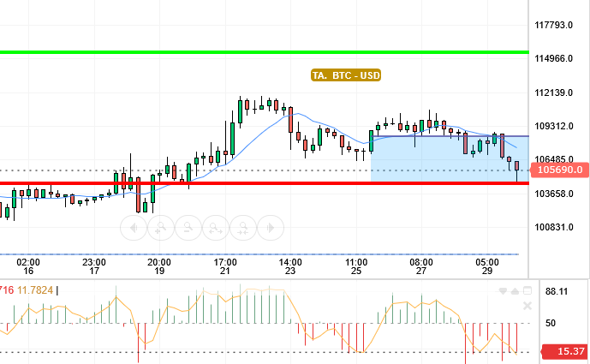Screen dimensions: 590x364
Task: Click the blue dashed horizontal scroll bar
Action: (x=259, y=254)
